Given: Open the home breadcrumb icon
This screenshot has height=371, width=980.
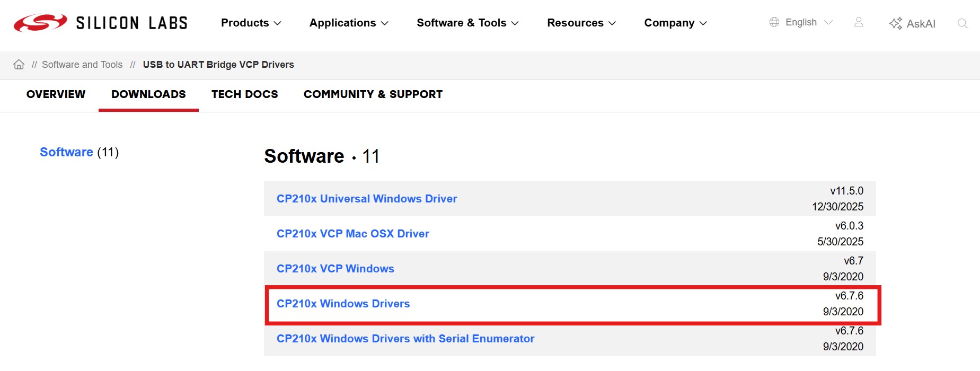Looking at the screenshot, I should [x=19, y=64].
